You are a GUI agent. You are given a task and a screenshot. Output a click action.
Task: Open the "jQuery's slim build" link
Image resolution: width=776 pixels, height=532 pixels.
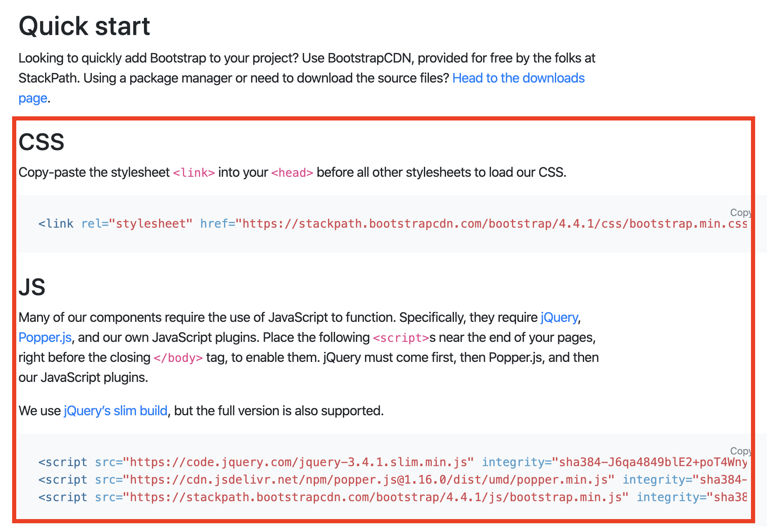pyautogui.click(x=114, y=411)
